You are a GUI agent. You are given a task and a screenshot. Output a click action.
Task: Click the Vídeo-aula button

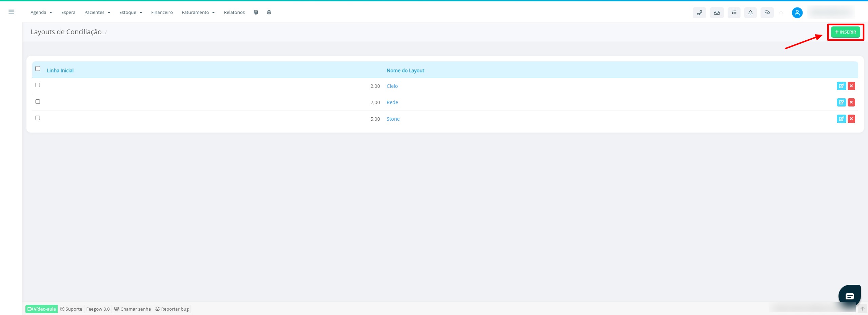click(41, 309)
